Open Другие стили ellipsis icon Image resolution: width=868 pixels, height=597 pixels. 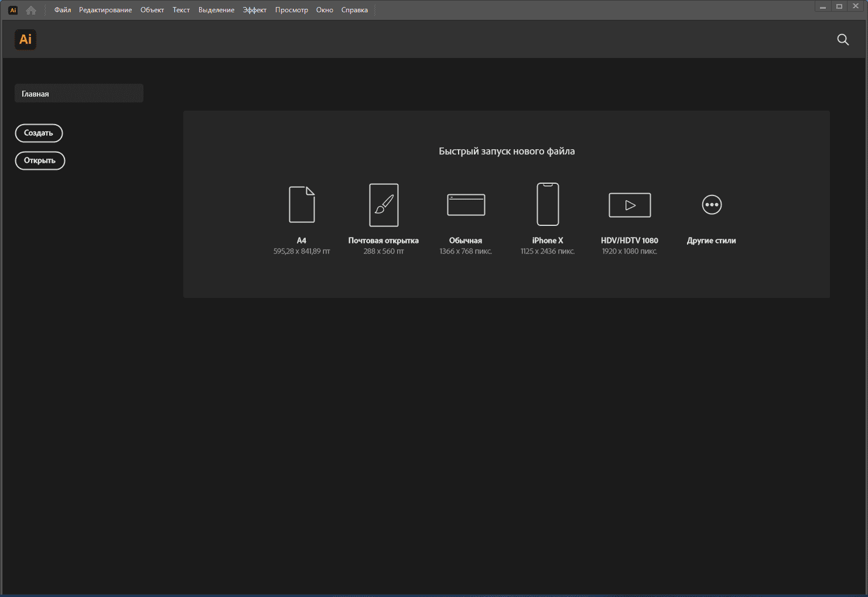712,205
